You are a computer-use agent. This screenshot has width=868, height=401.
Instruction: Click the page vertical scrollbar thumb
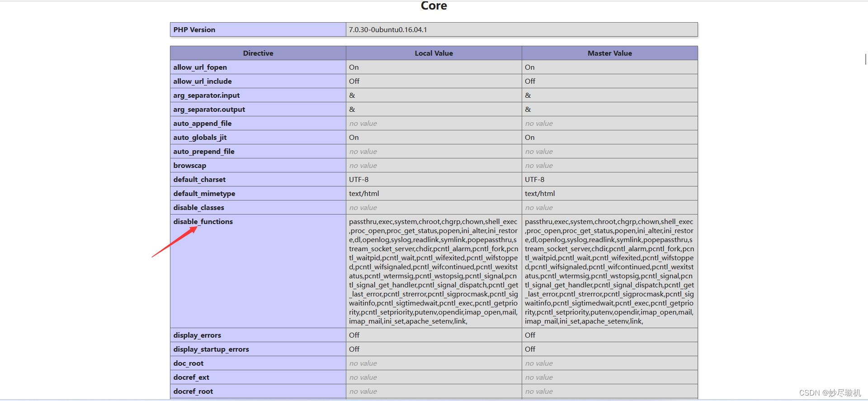click(866, 59)
